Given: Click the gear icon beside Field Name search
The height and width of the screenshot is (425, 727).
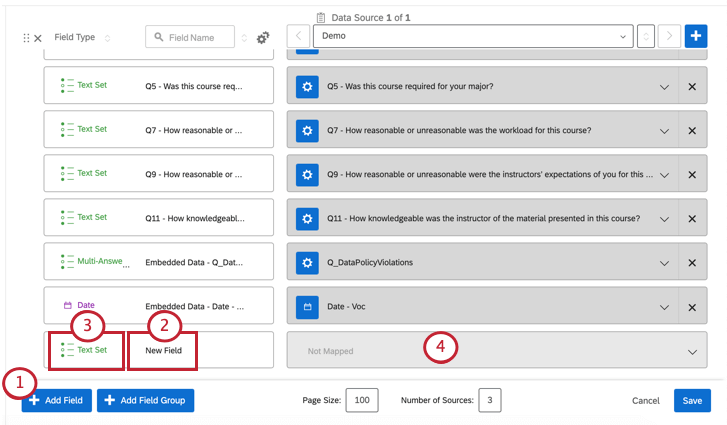Looking at the screenshot, I should (263, 38).
